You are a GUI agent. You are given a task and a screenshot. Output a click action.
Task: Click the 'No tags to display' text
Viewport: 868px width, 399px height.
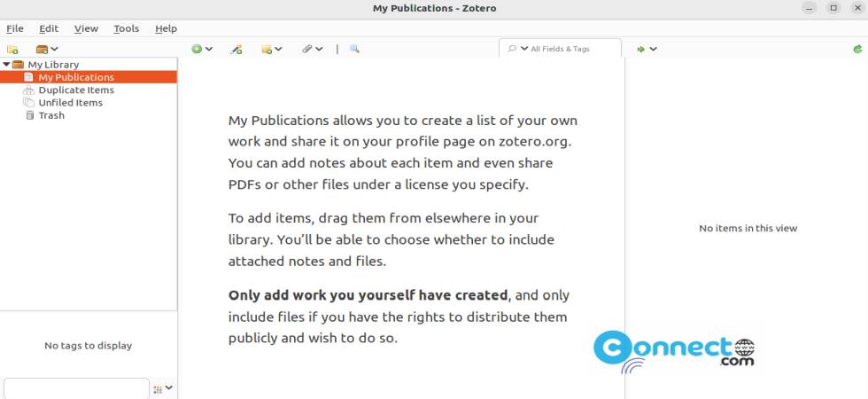88,345
